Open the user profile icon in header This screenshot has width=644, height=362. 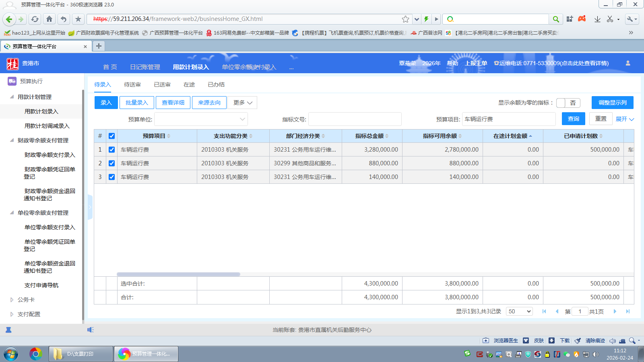pyautogui.click(x=627, y=63)
